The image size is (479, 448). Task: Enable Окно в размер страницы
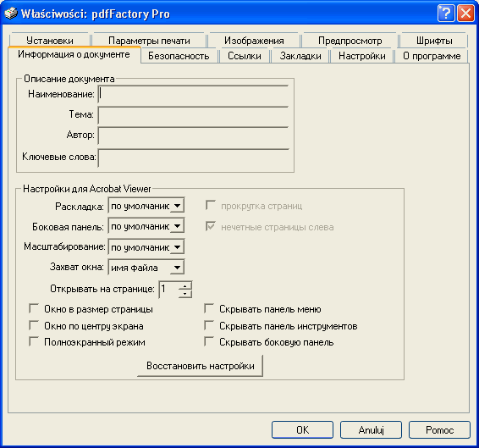[34, 308]
